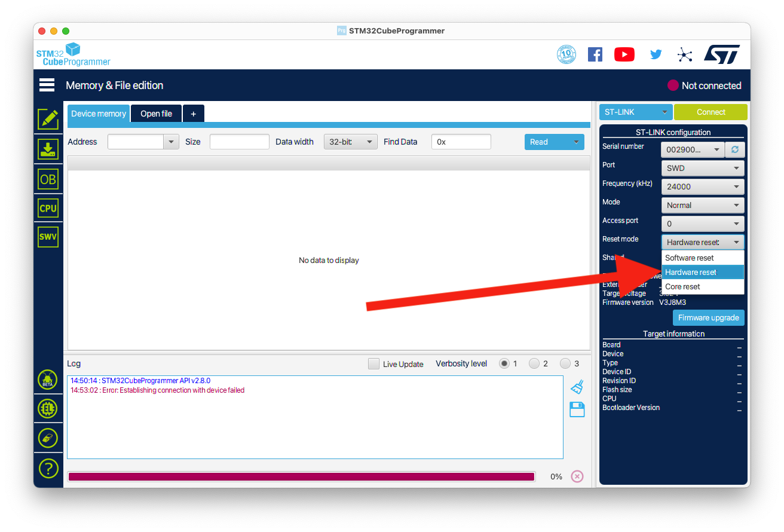Click the No data to display message
Screen dimensions: 784x532
[329, 260]
